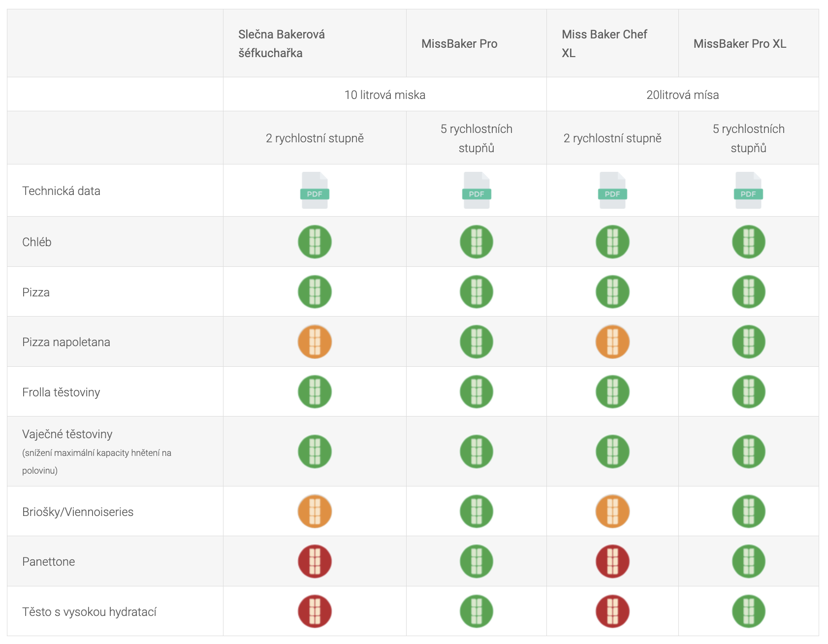The width and height of the screenshot is (828, 644).
Task: Click the green Frolla těstoviny icon for MissBaker Pro XL
Action: point(748,392)
